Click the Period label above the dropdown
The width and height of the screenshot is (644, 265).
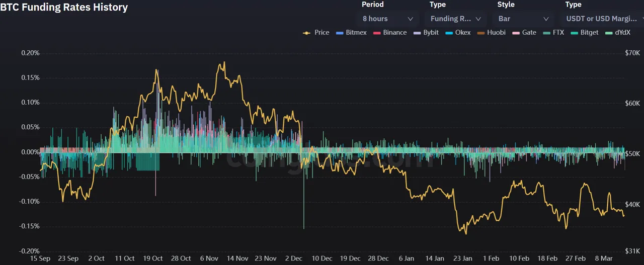pos(373,5)
